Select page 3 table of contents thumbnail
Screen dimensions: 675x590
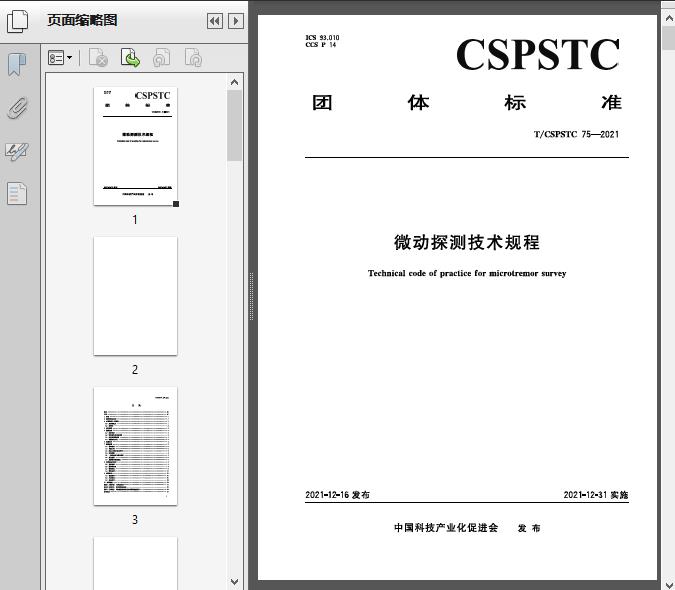pos(135,446)
